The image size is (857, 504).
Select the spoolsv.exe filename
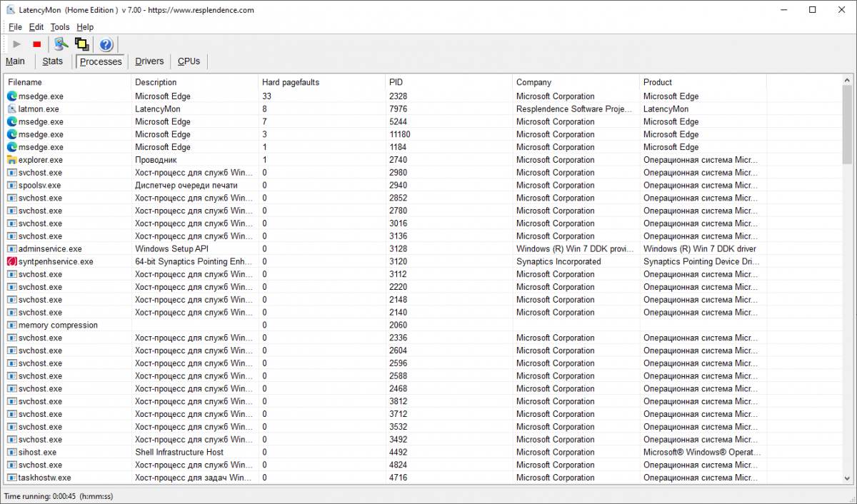(x=39, y=185)
